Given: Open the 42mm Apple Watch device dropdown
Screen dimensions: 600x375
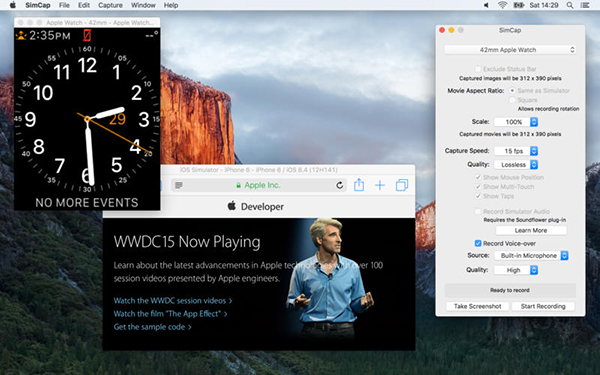Looking at the screenshot, I should pos(510,50).
